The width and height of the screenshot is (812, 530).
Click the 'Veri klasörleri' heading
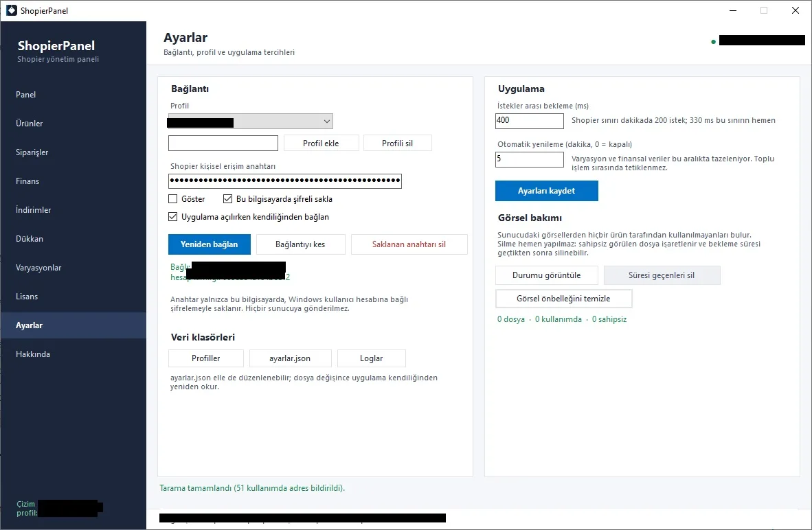(x=203, y=338)
